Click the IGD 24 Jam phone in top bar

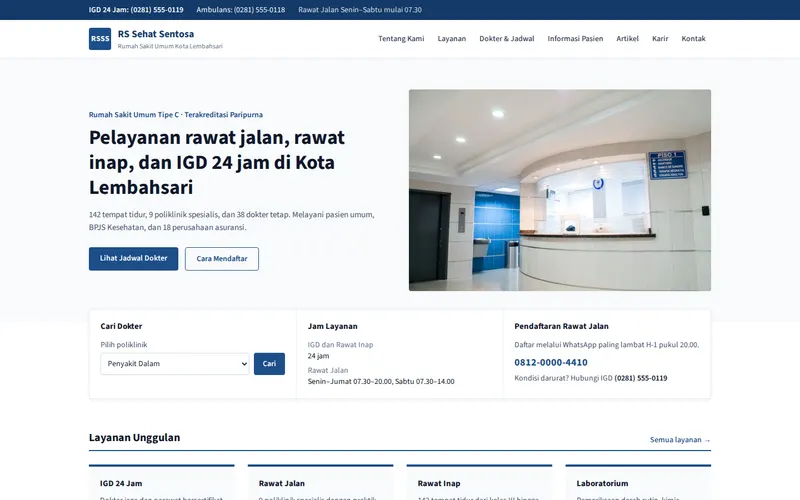coord(136,10)
